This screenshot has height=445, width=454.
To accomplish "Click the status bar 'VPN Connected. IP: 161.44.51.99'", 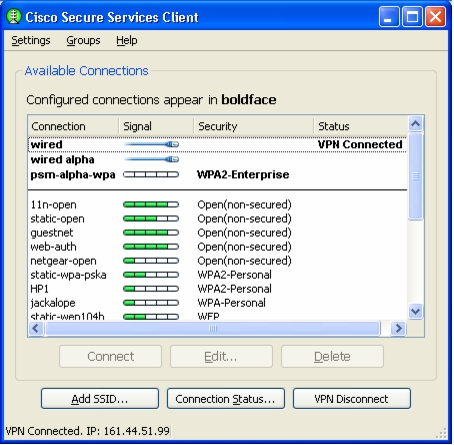I will 88,431.
